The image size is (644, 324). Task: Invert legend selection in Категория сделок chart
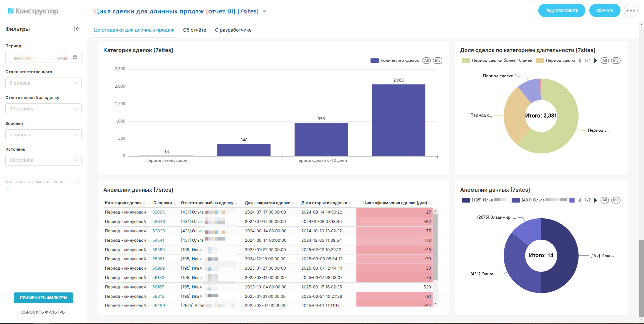[437, 61]
